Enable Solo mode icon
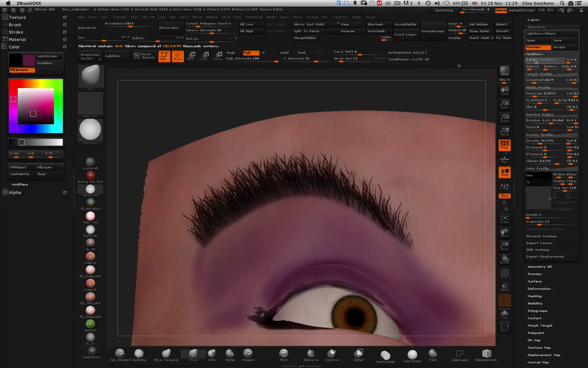Viewport: 588px width, 368px height. point(505,313)
